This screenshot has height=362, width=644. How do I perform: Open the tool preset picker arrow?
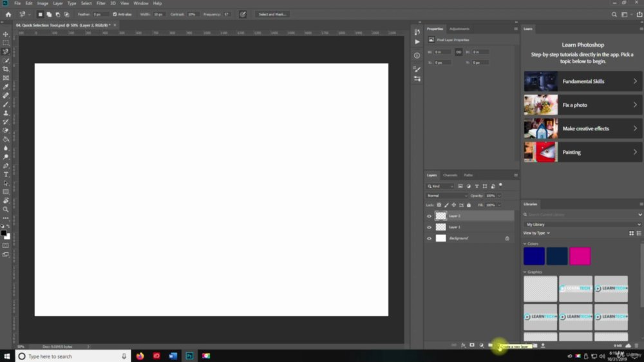(29, 15)
